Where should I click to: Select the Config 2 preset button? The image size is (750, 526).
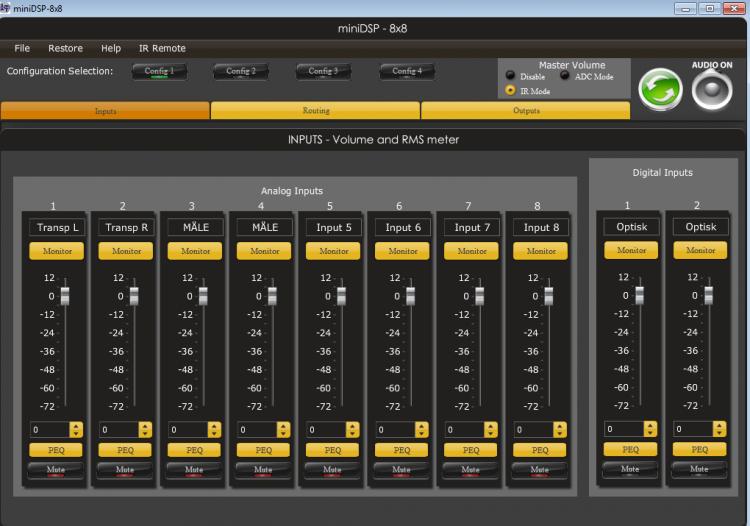point(240,72)
